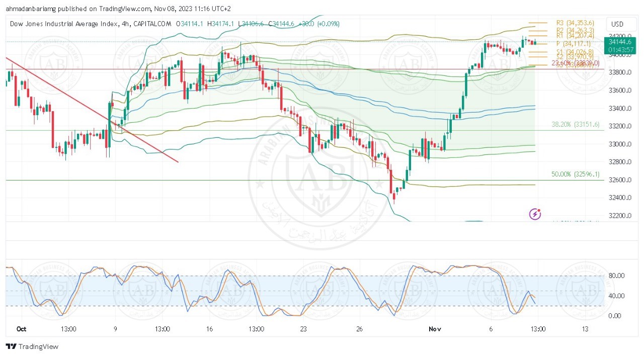Click the 38.20% (33151.6) Fibonacci label
This screenshot has height=356, width=644.
576,125
